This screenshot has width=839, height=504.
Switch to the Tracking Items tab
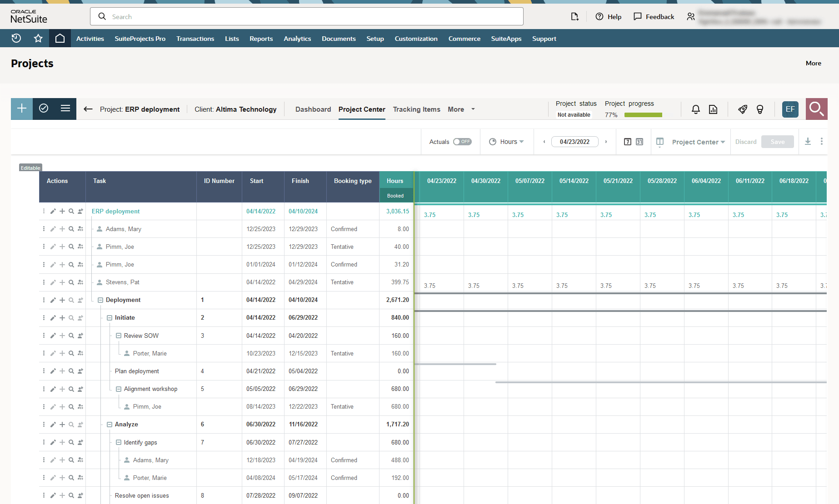point(416,109)
